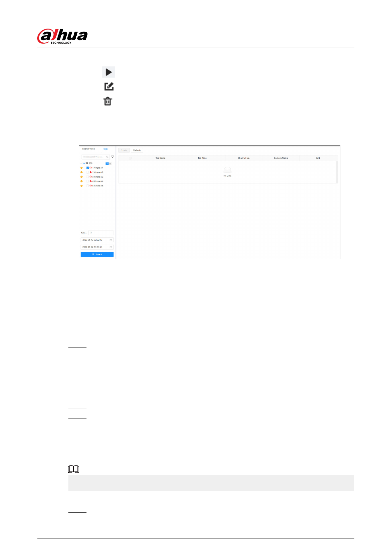Screen dimensions: 392x554
Task: Click the edit pencil icon
Action: [109, 86]
